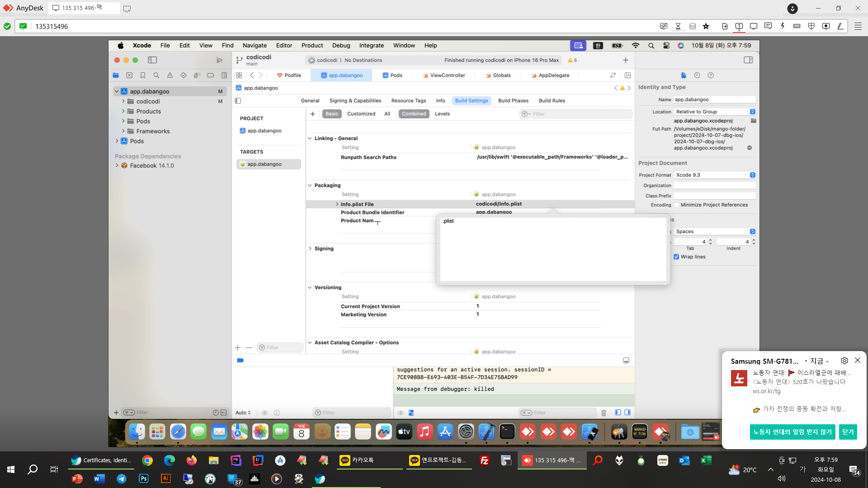Viewport: 868px width, 488px height.
Task: Enable Minimize Project References checkbox
Action: [x=676, y=205]
